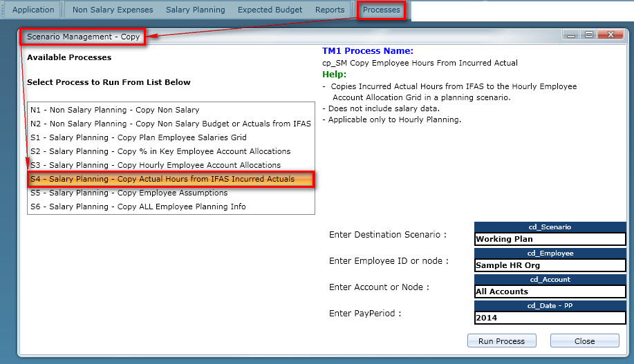Image resolution: width=634 pixels, height=364 pixels.
Task: Open the Salary Planning menu
Action: pos(195,10)
